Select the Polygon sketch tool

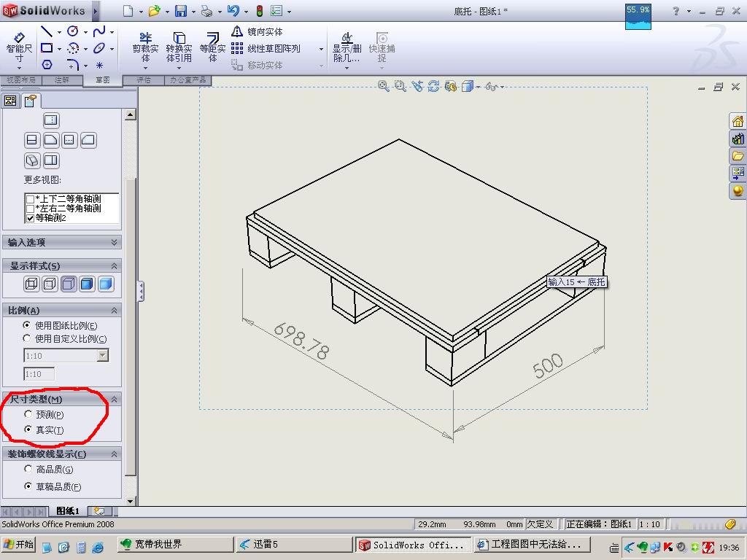coord(47,64)
